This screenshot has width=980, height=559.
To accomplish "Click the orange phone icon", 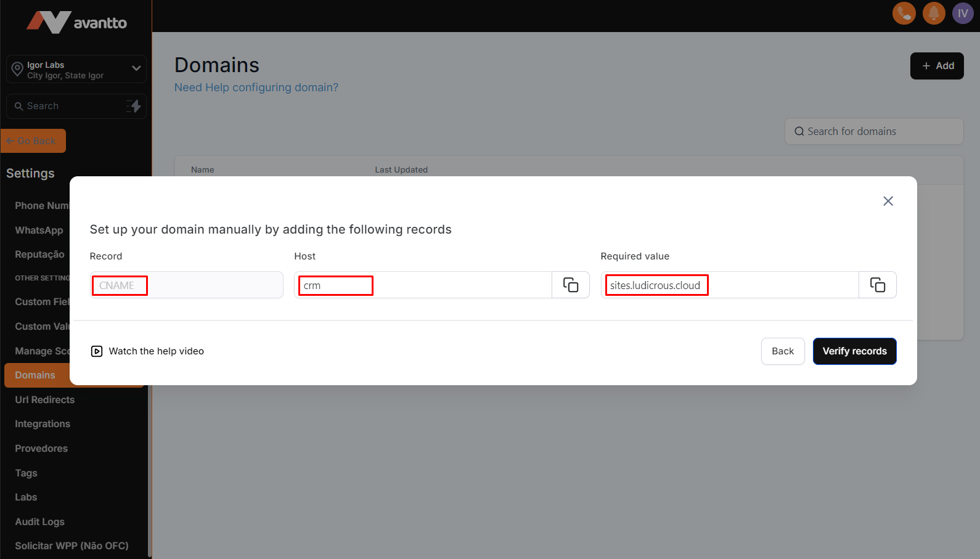I will (x=904, y=13).
